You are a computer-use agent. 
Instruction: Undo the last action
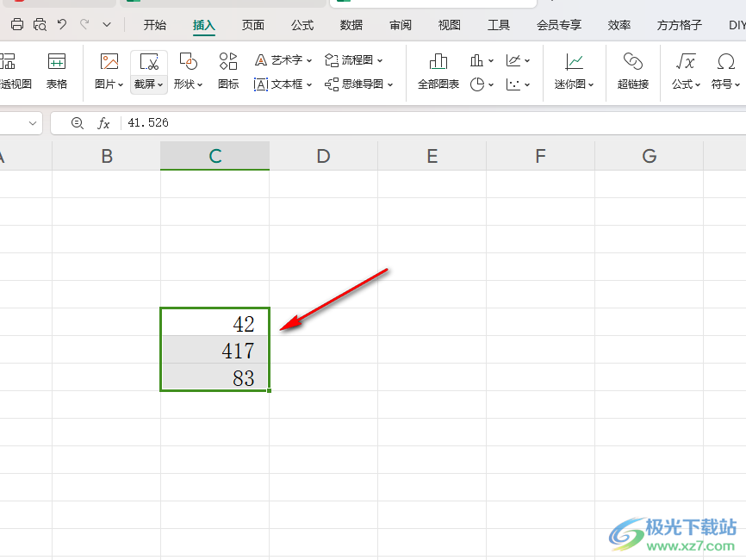(x=62, y=24)
